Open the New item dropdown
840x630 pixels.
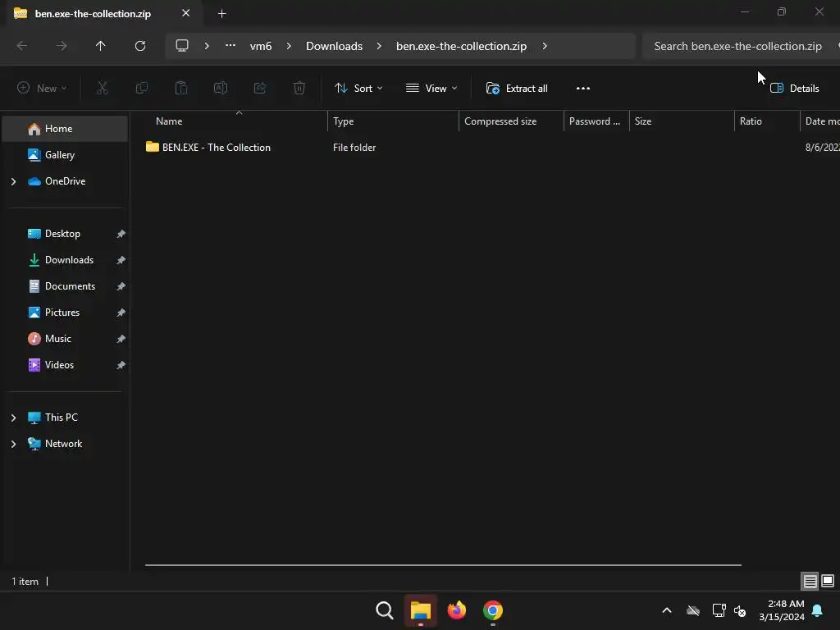point(42,88)
